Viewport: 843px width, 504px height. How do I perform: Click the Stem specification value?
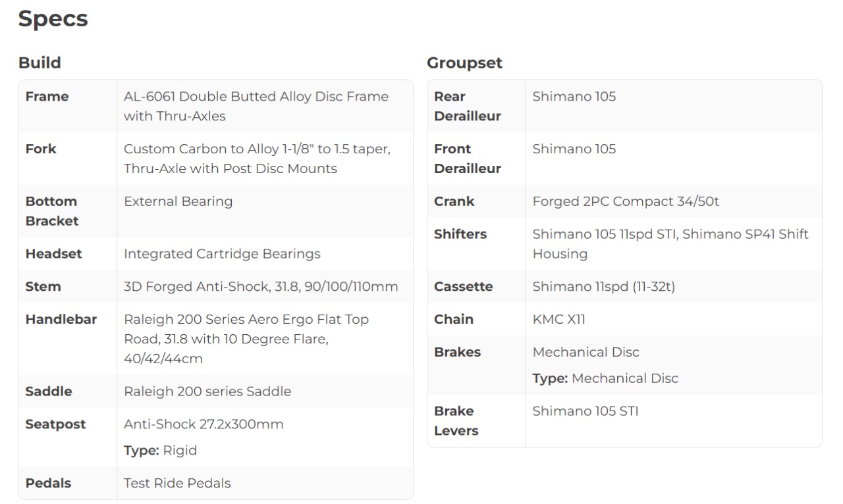[x=261, y=287]
